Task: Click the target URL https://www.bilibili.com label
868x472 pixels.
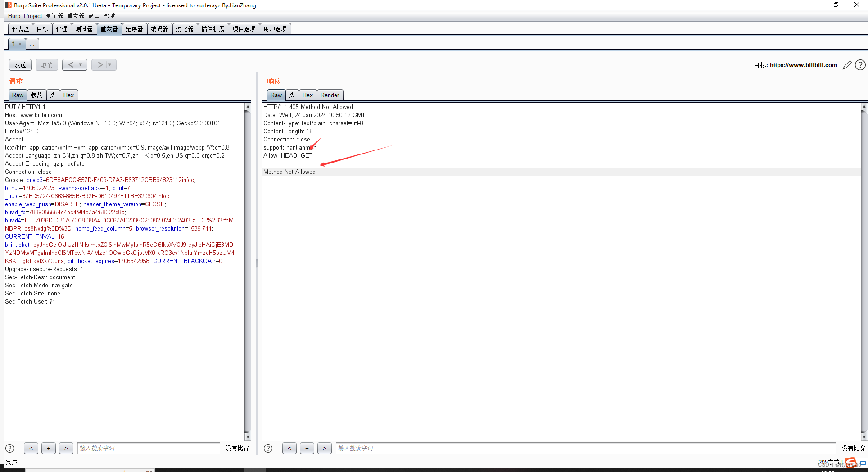Action: point(803,65)
